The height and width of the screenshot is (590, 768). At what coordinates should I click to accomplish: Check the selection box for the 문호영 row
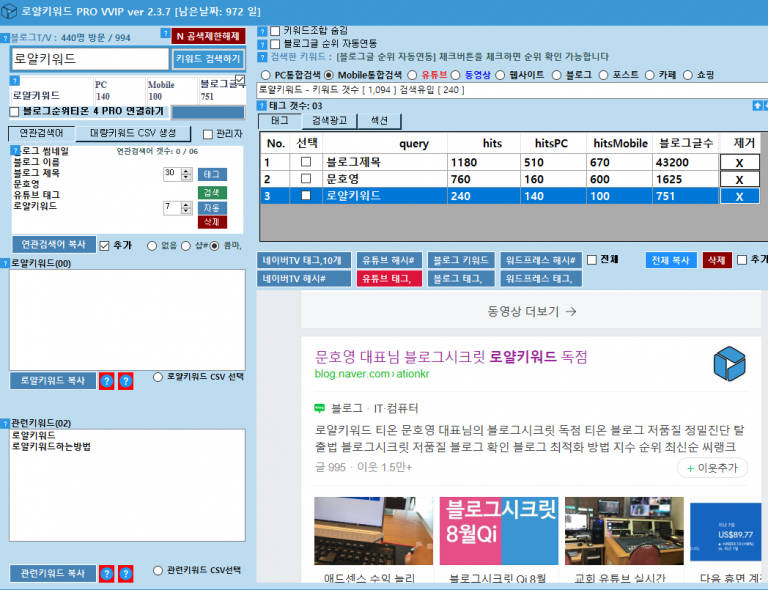pos(306,179)
